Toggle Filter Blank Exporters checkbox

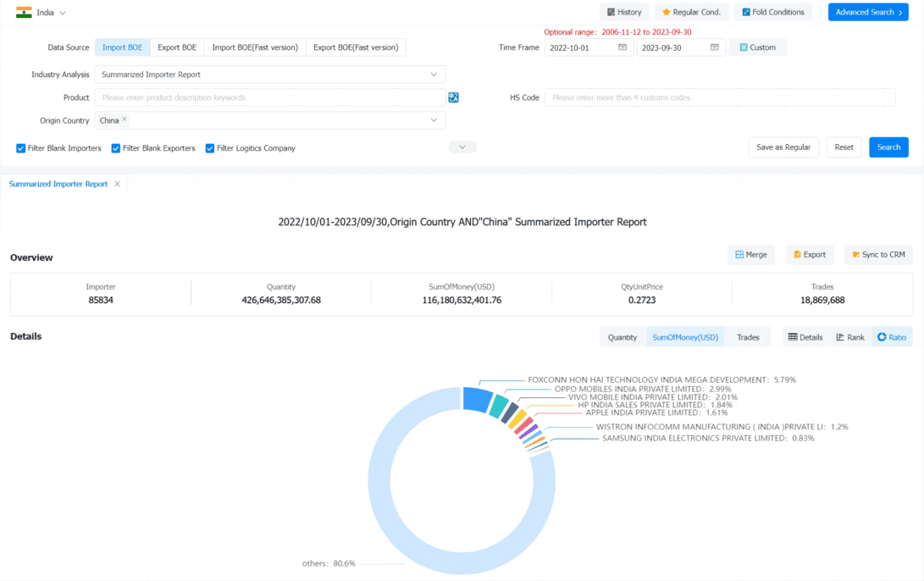(115, 148)
